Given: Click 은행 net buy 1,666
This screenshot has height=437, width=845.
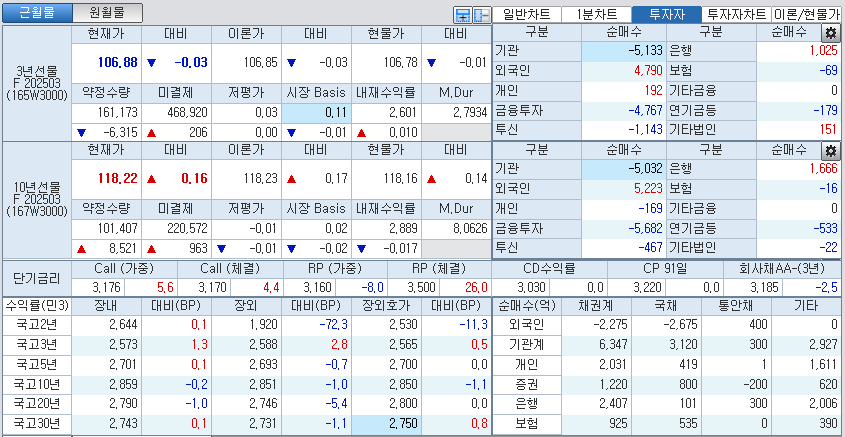Looking at the screenshot, I should (x=824, y=169).
